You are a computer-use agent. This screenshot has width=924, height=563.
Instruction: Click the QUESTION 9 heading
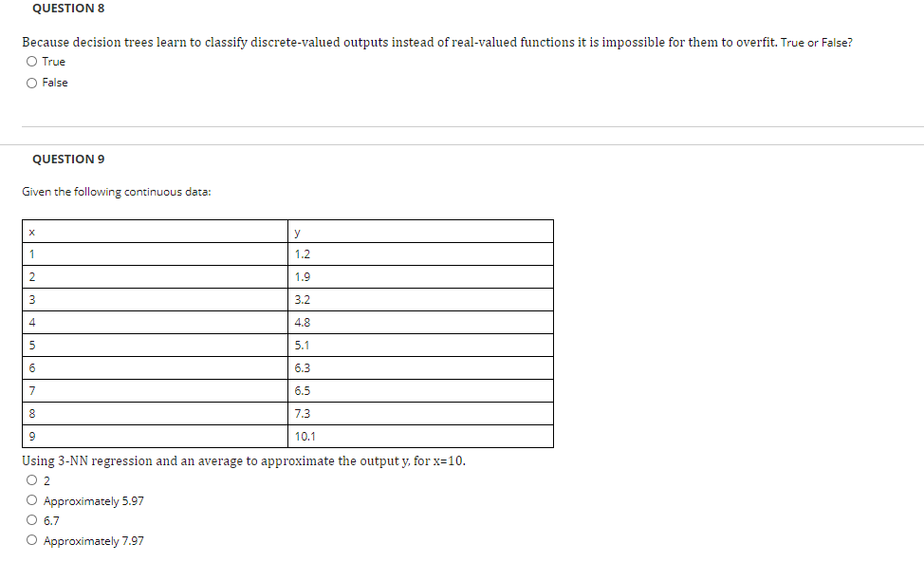66,159
